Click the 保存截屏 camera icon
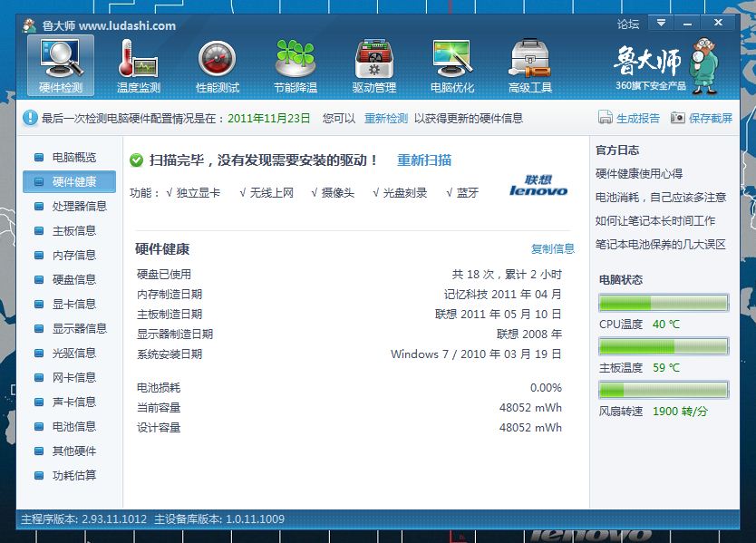 pyautogui.click(x=677, y=118)
